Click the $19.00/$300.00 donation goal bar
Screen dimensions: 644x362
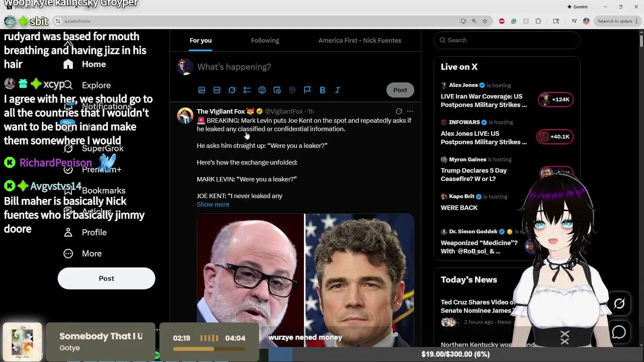pos(455,354)
